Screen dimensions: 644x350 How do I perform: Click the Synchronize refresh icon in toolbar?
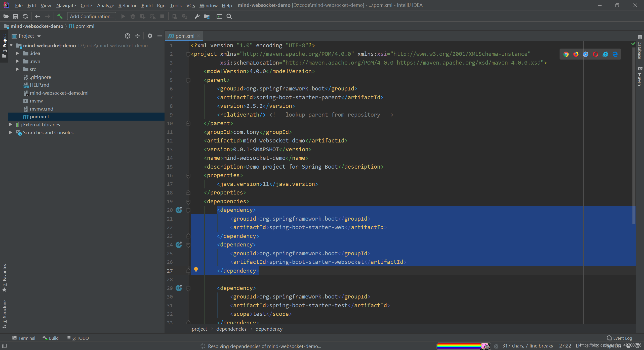click(25, 16)
